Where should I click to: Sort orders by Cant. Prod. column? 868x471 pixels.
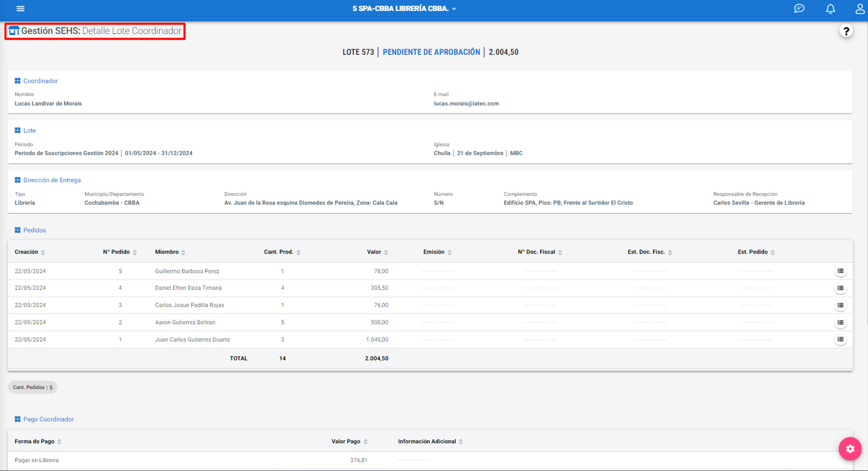click(x=282, y=252)
